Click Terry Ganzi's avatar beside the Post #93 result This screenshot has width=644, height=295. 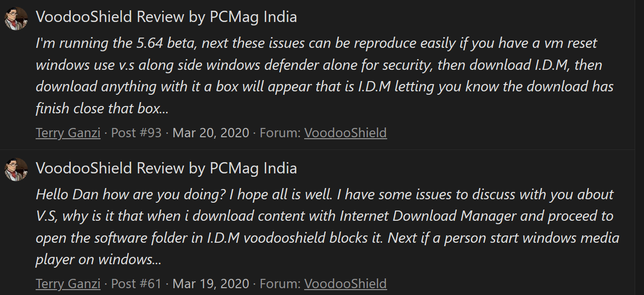coord(16,19)
